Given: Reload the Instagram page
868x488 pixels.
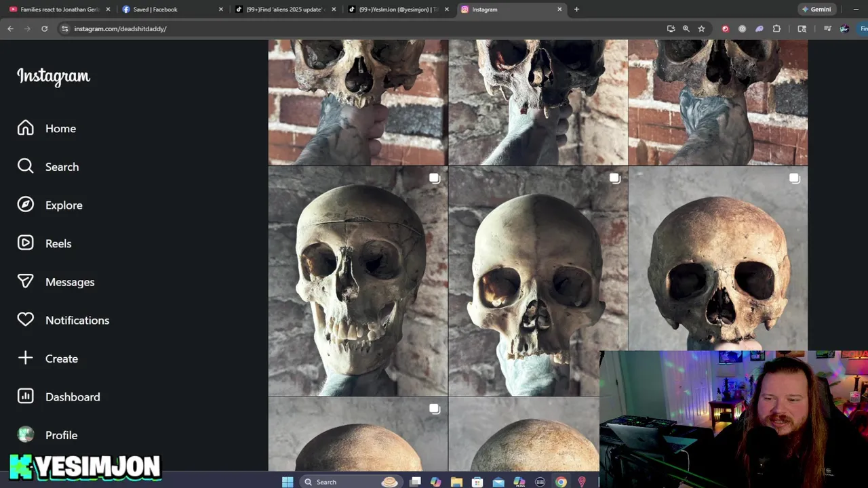Looking at the screenshot, I should pyautogui.click(x=44, y=28).
